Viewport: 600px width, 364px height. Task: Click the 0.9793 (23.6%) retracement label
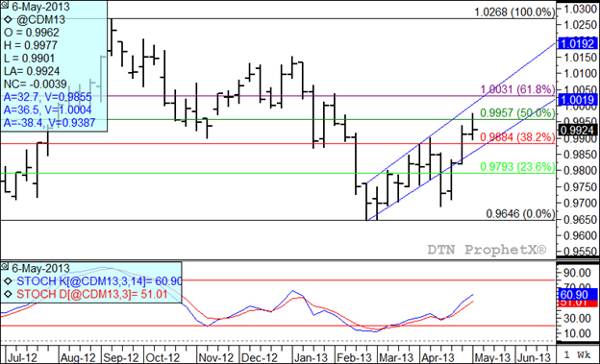[517, 167]
